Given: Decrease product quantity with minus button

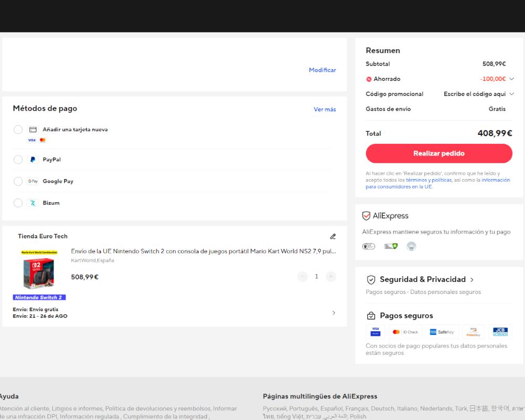Looking at the screenshot, I should [x=302, y=276].
